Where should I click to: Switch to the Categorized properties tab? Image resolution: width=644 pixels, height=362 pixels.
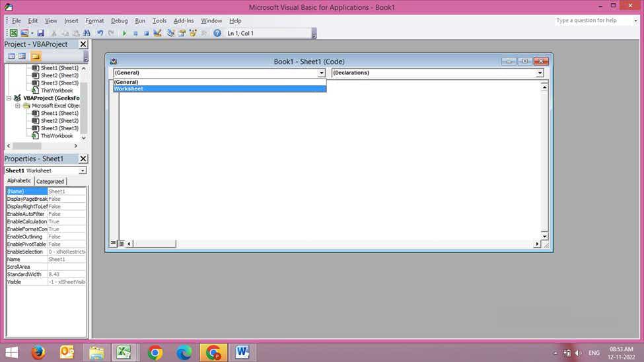(x=50, y=181)
